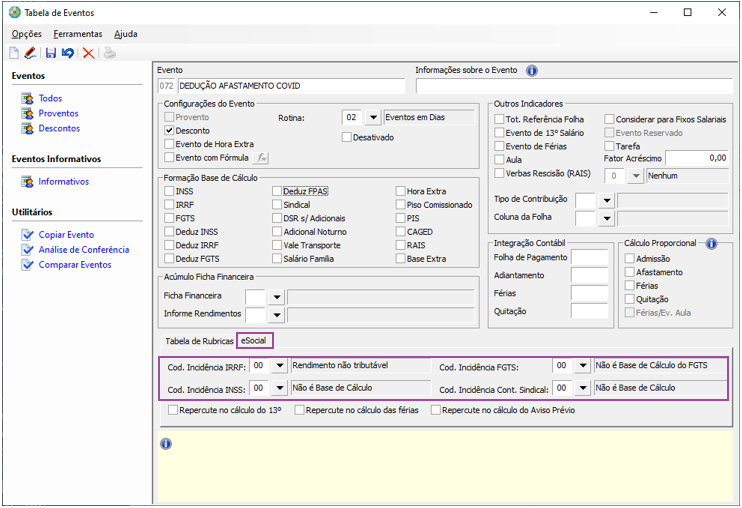742x508 pixels.
Task: Expand the Tipo de Contribuição dropdown
Action: tap(607, 201)
